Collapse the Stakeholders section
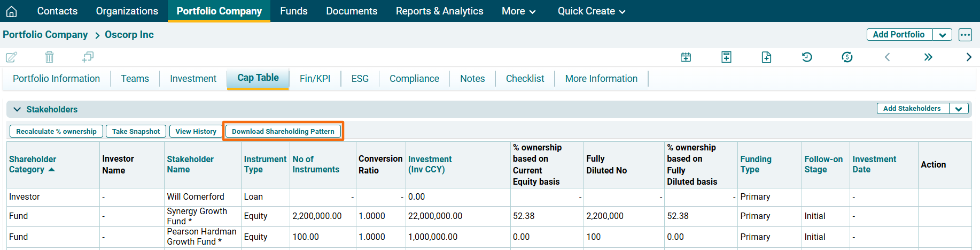Image resolution: width=980 pixels, height=250 pixels. (17, 109)
